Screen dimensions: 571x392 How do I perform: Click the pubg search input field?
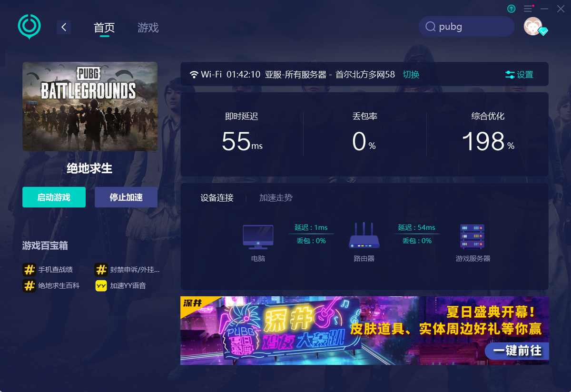[x=471, y=27]
